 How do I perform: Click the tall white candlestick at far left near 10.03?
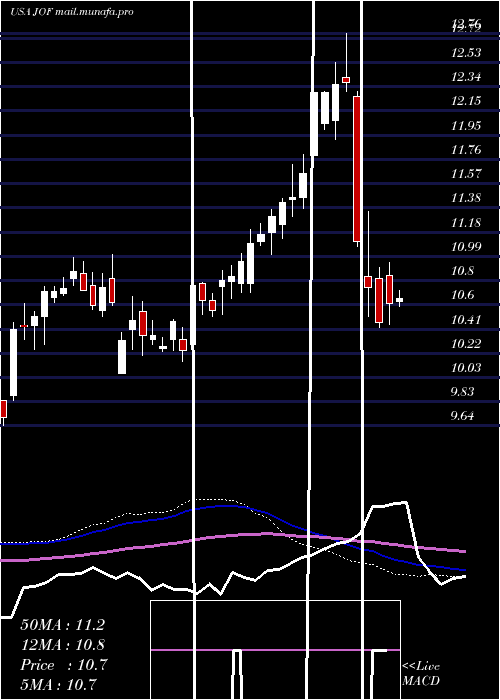click(x=13, y=362)
